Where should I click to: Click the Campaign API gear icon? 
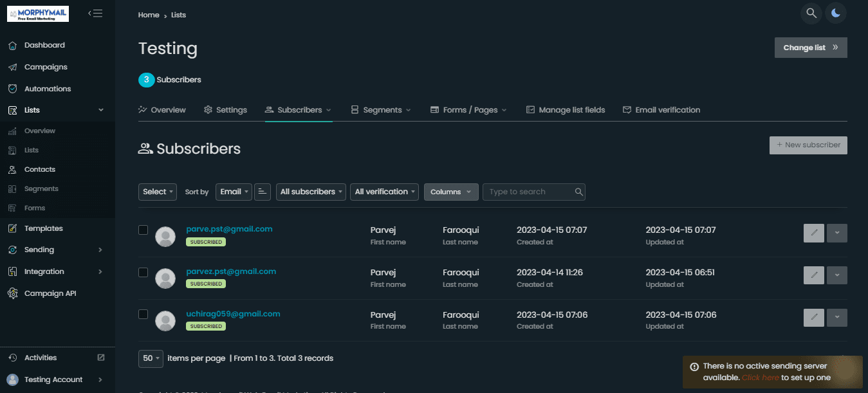(12, 293)
